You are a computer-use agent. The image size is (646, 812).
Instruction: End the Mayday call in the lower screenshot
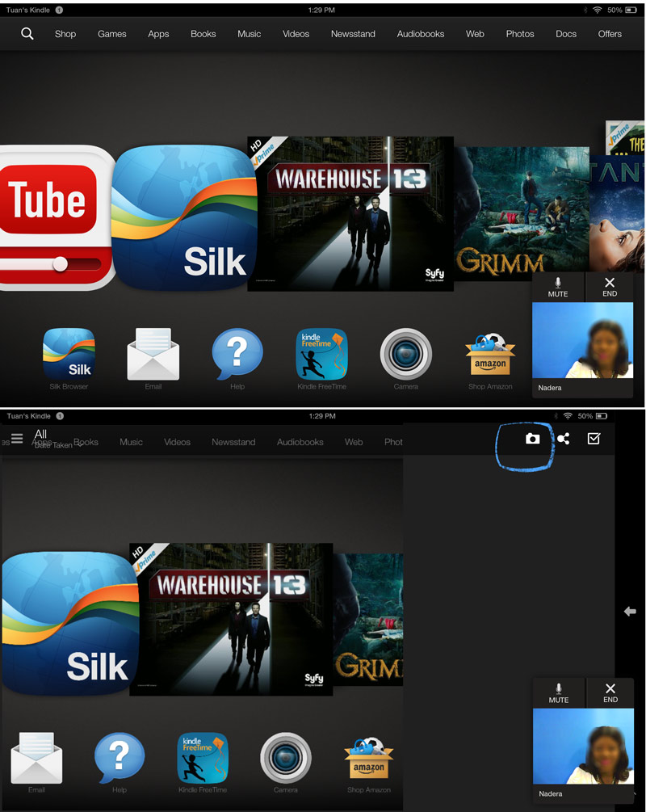(x=610, y=692)
